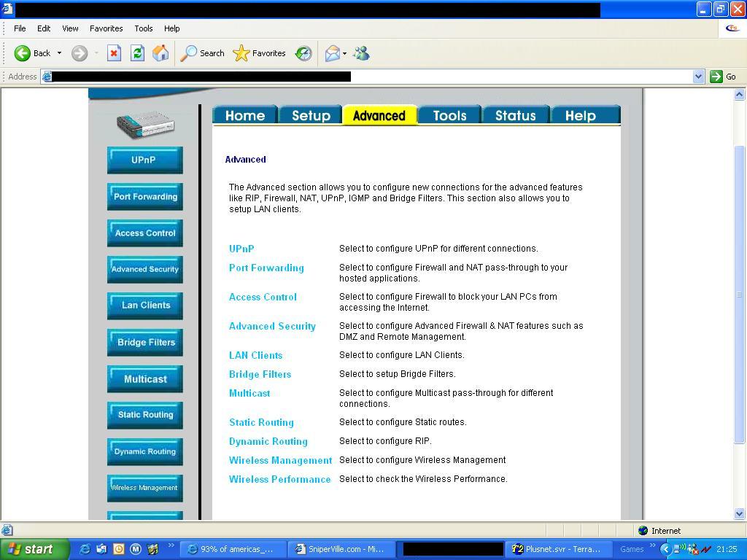The height and width of the screenshot is (560, 747).
Task: Open the Help menu
Action: (171, 28)
